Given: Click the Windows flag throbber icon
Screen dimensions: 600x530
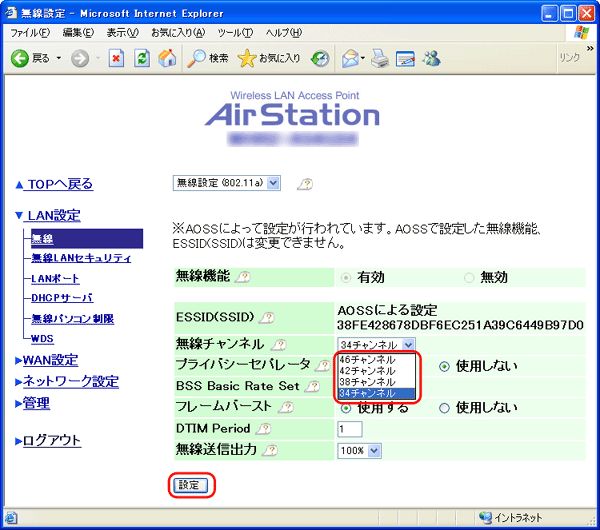Looking at the screenshot, I should [x=581, y=33].
